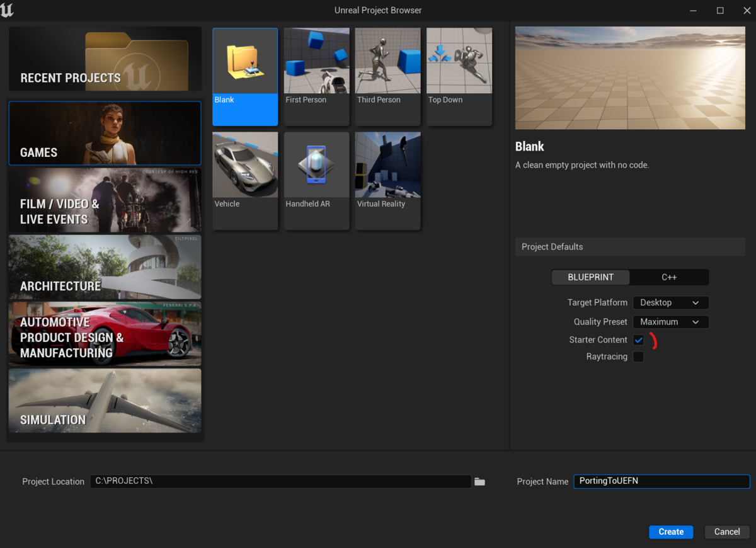The image size is (756, 548).
Task: Switch project type to Blueprint
Action: tap(590, 277)
